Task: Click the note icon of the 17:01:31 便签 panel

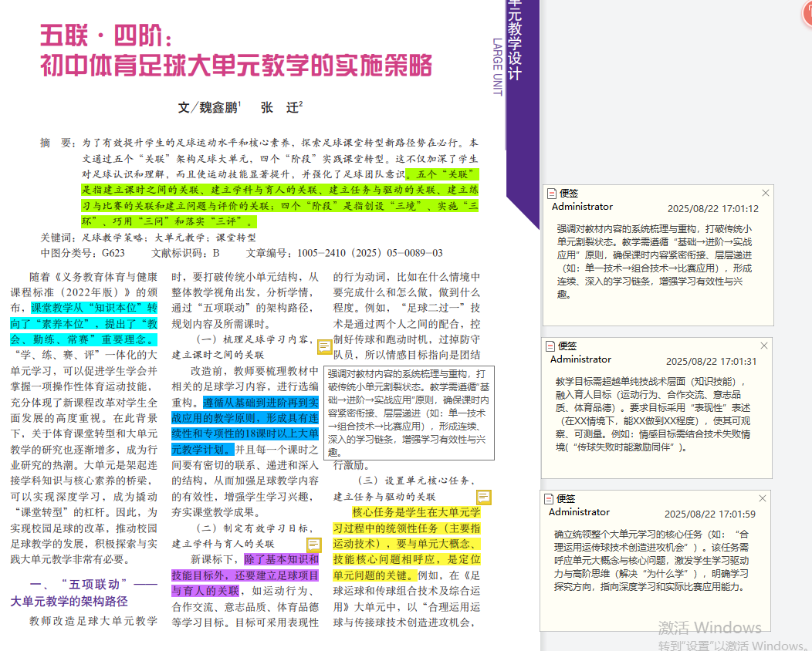Action: tap(550, 346)
